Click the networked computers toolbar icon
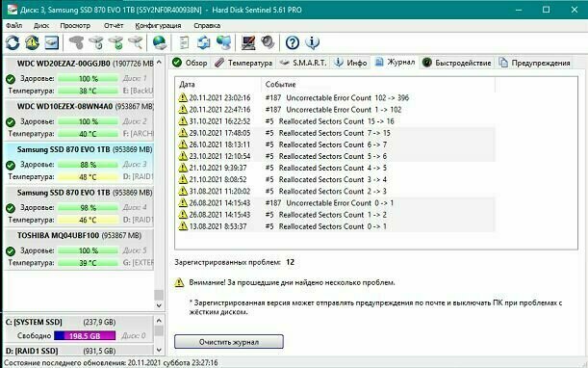The height and width of the screenshot is (368, 588). coord(223,42)
